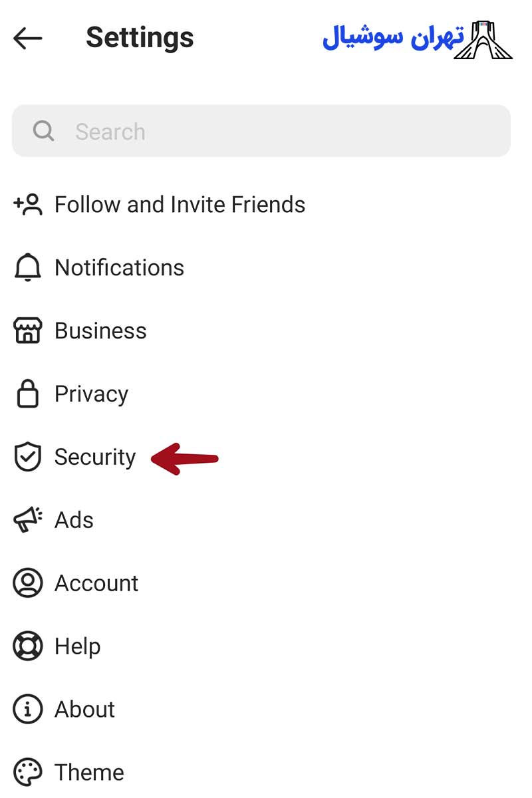The height and width of the screenshot is (798, 532).
Task: Click the Privacy padlock icon
Action: [28, 394]
